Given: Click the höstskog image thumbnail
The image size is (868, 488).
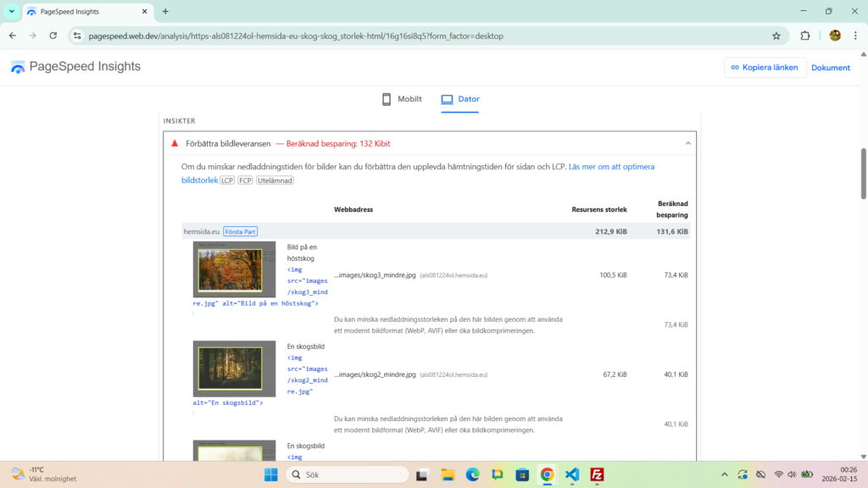Looking at the screenshot, I should 234,269.
